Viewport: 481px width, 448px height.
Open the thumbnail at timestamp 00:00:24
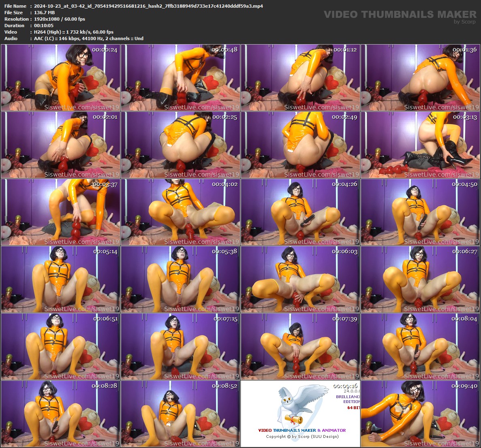60,78
